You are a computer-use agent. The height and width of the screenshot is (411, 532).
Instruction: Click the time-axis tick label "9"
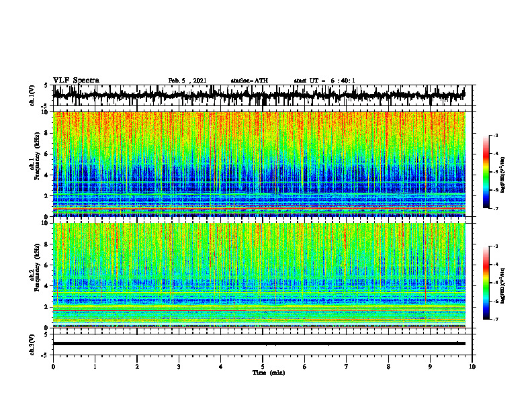(x=430, y=367)
